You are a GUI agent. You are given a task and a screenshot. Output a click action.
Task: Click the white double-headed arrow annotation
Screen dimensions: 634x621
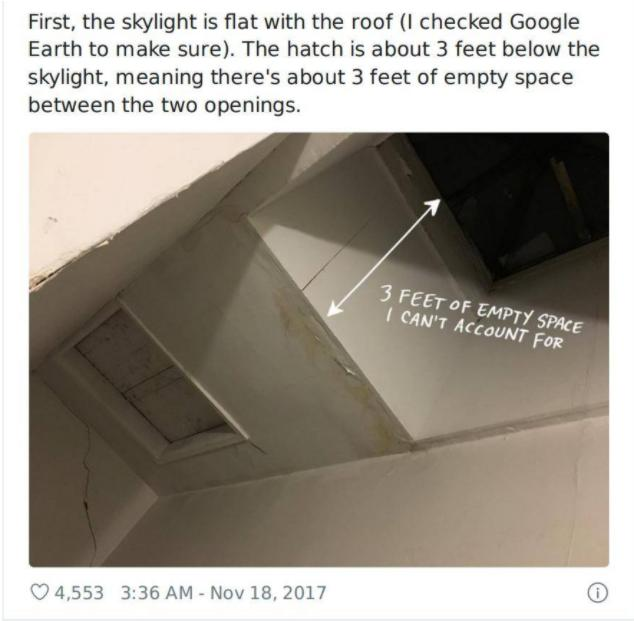pyautogui.click(x=383, y=257)
